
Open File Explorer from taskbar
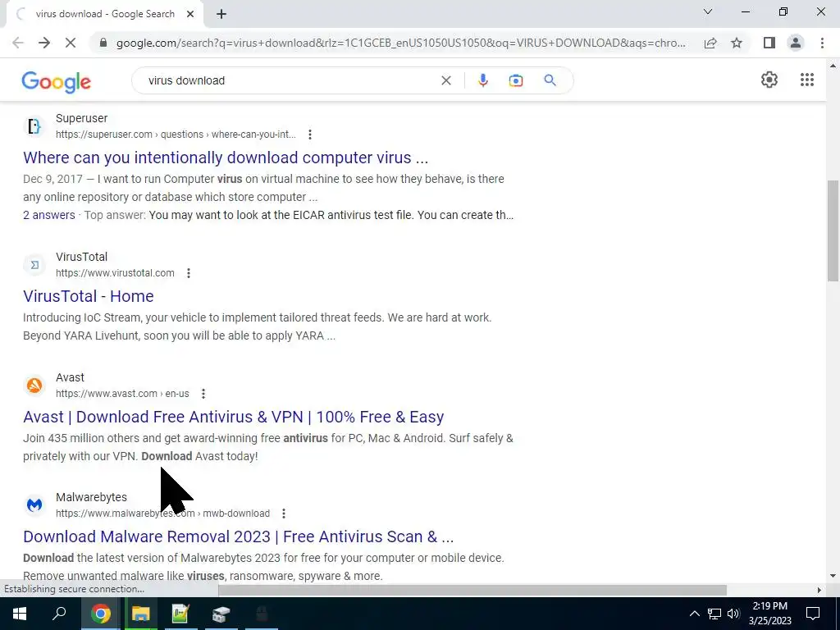141,614
